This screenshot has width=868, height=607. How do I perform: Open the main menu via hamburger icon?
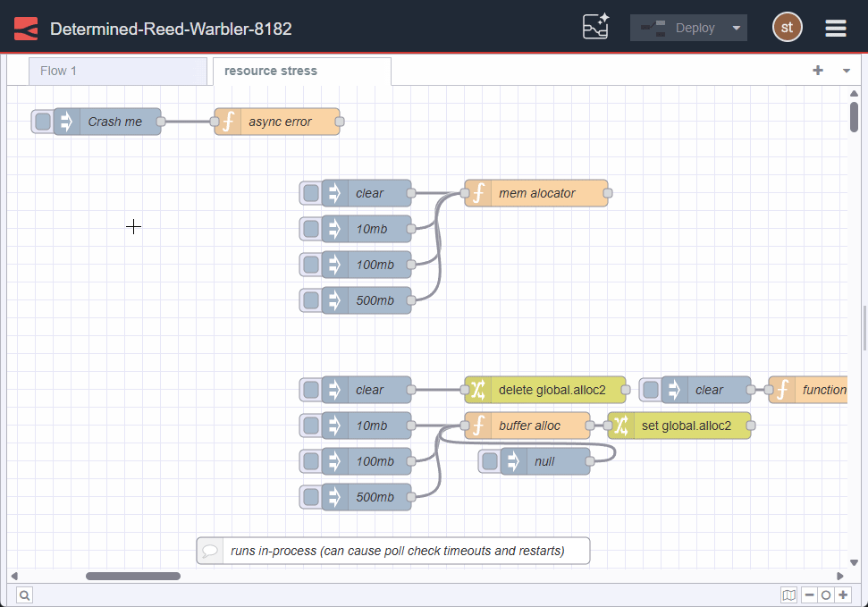click(835, 28)
